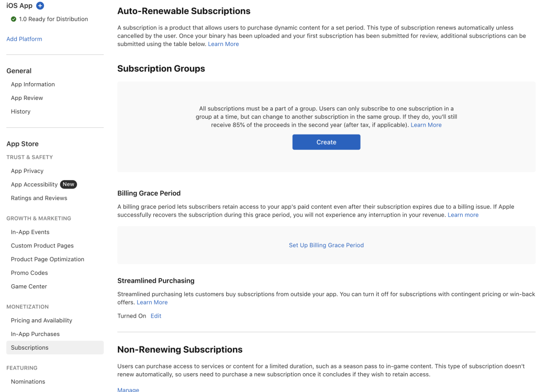Open Custom Product Pages
The height and width of the screenshot is (392, 536).
click(42, 246)
